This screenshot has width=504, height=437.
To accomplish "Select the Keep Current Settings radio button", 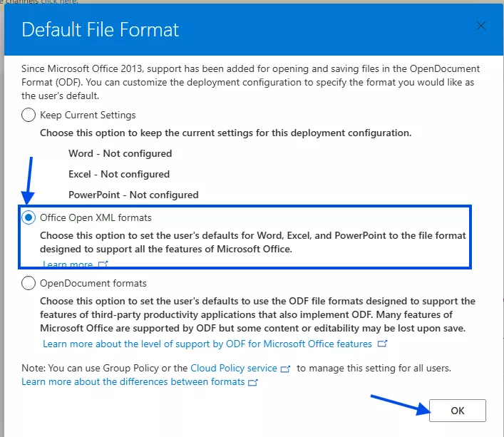I will click(29, 115).
